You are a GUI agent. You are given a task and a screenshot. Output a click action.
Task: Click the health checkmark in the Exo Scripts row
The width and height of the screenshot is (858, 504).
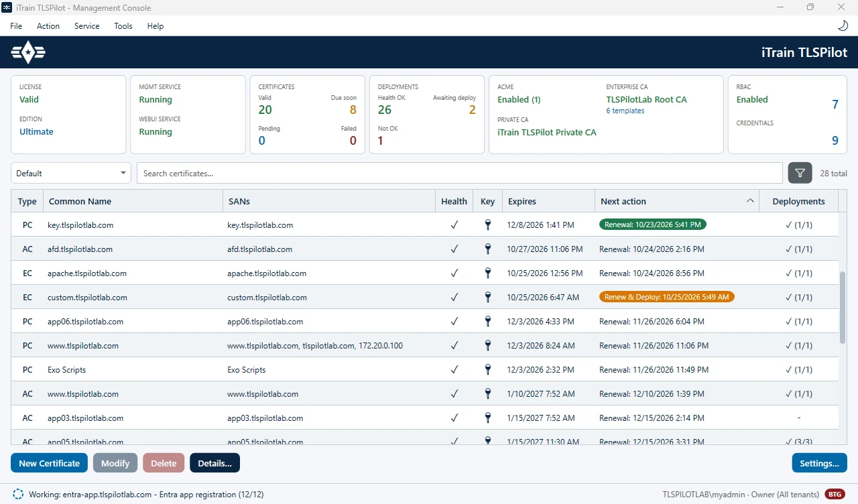[x=454, y=370]
